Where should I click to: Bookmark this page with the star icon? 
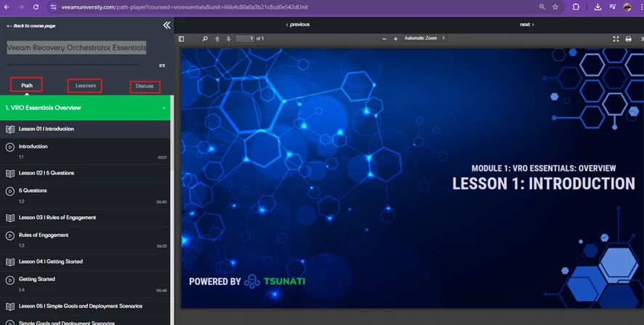pyautogui.click(x=555, y=7)
